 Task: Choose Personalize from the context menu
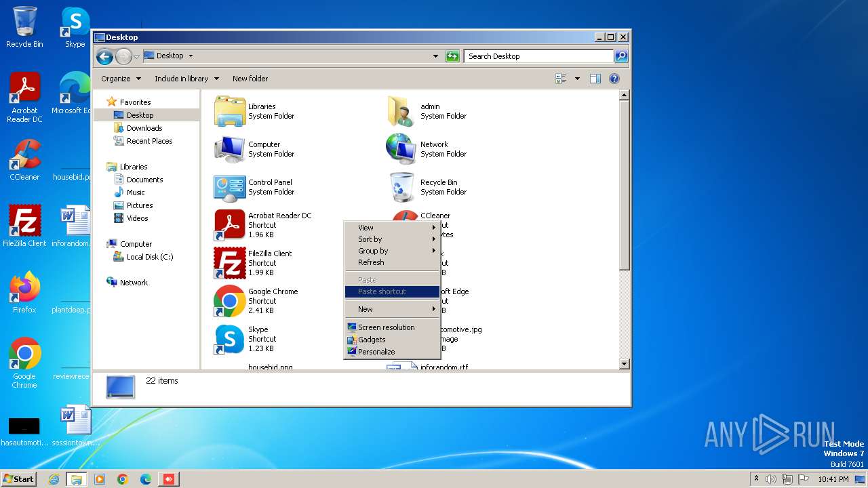392,352
